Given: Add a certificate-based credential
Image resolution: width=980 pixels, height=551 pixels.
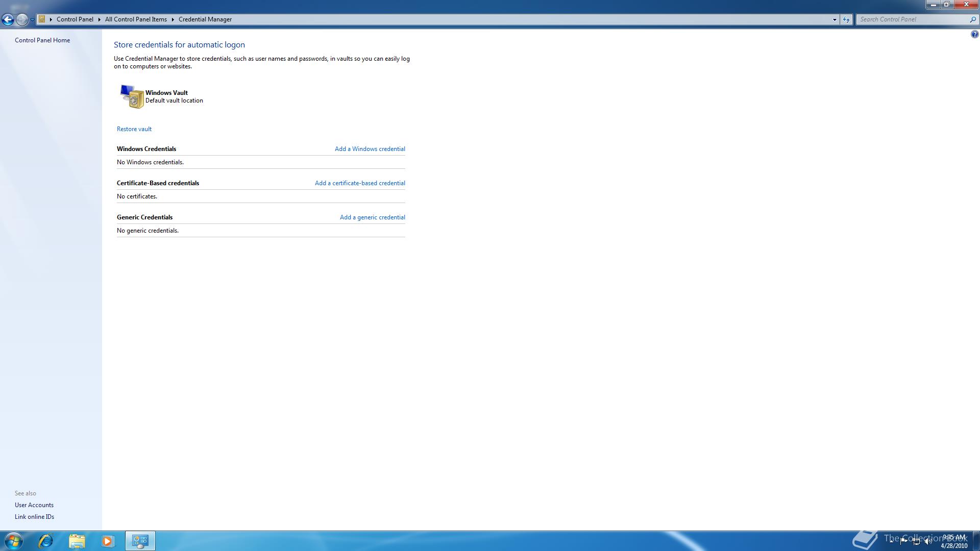Looking at the screenshot, I should (360, 183).
